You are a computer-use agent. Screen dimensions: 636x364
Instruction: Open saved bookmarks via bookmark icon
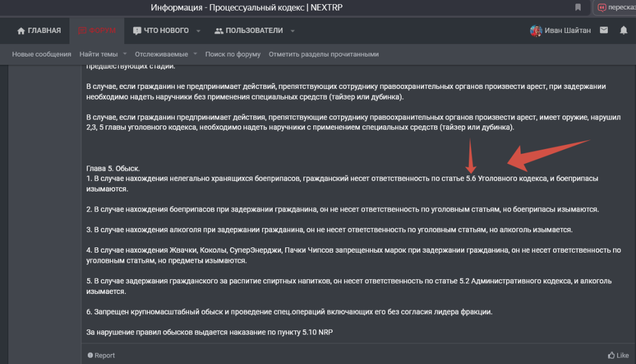coord(578,8)
